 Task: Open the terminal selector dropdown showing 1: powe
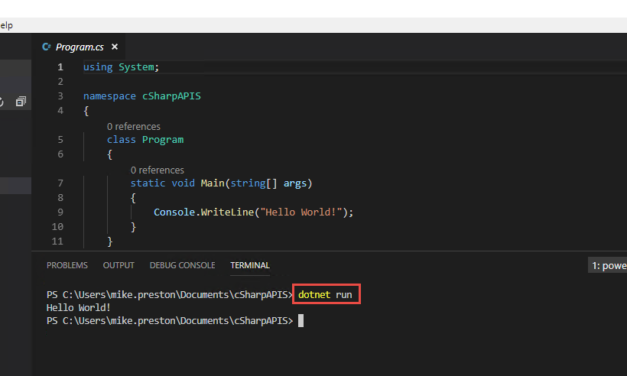click(607, 266)
